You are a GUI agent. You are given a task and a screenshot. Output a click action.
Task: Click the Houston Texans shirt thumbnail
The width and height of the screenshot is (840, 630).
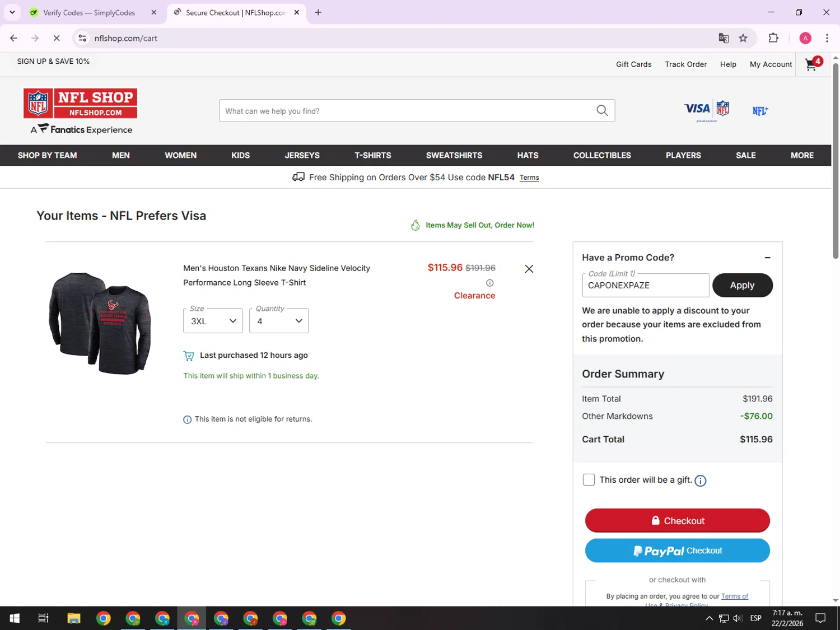coord(100,323)
